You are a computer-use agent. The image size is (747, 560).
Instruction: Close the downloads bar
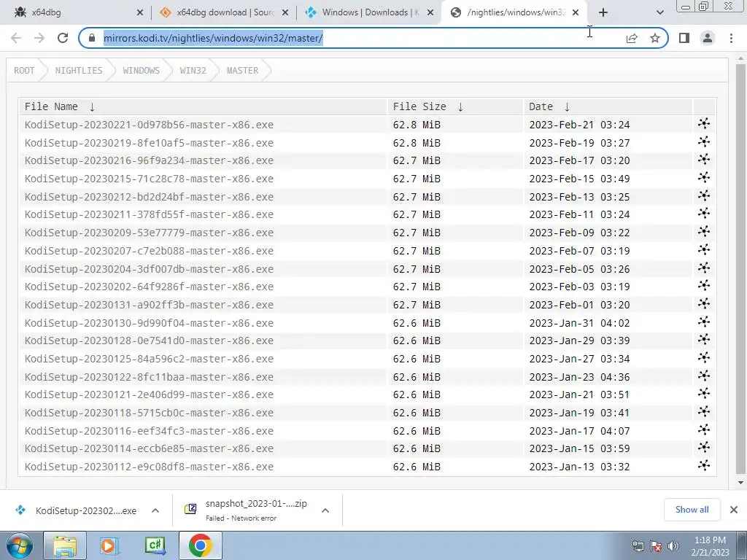[734, 510]
